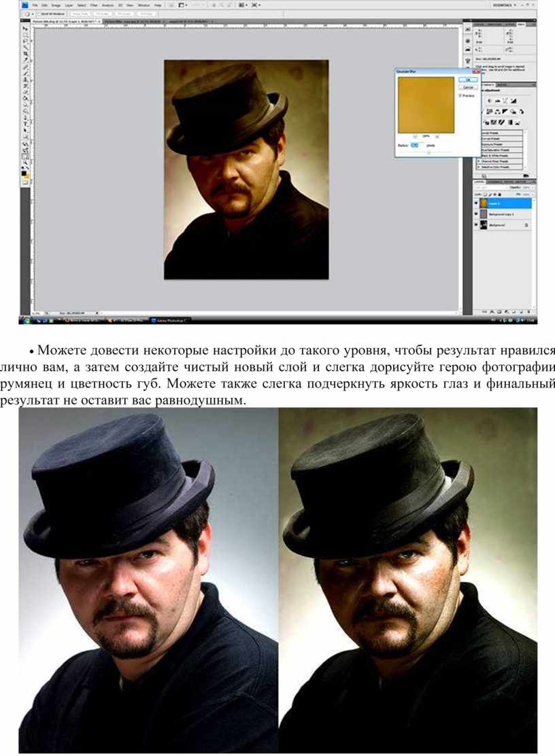
Task: Open the Screen Mode dropdown
Action: (256, 5)
